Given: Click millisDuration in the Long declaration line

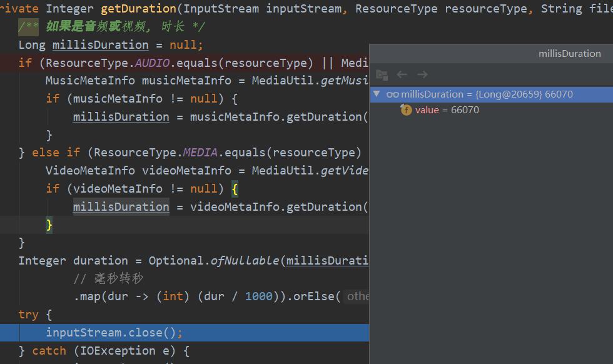Looking at the screenshot, I should tap(101, 45).
